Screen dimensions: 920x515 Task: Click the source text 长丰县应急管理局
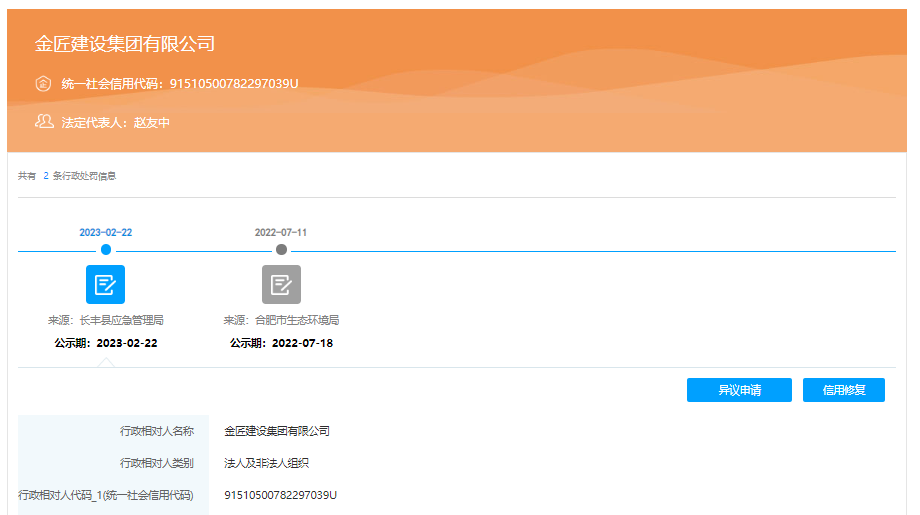(121, 320)
